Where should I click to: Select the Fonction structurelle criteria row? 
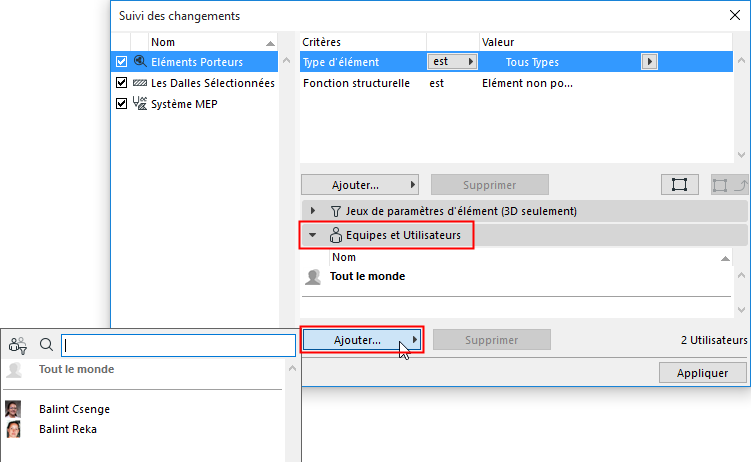coord(357,83)
